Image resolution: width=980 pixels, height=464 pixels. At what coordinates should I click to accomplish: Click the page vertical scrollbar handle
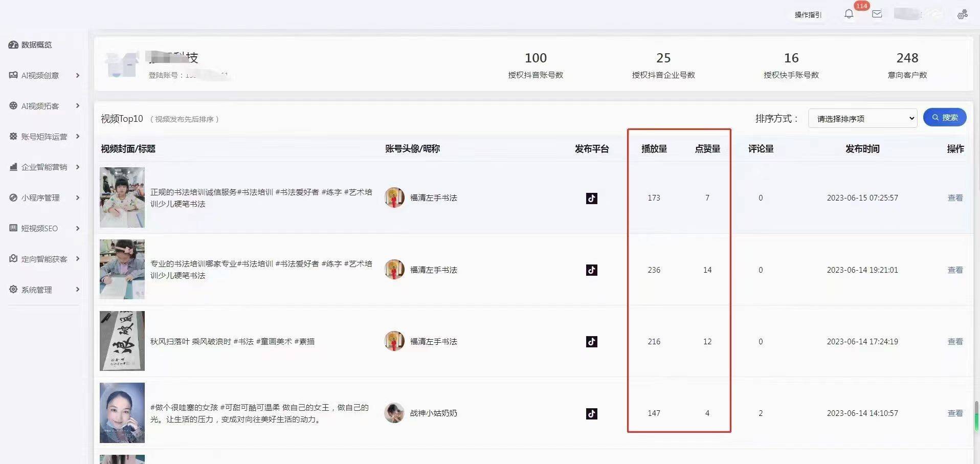click(x=976, y=415)
